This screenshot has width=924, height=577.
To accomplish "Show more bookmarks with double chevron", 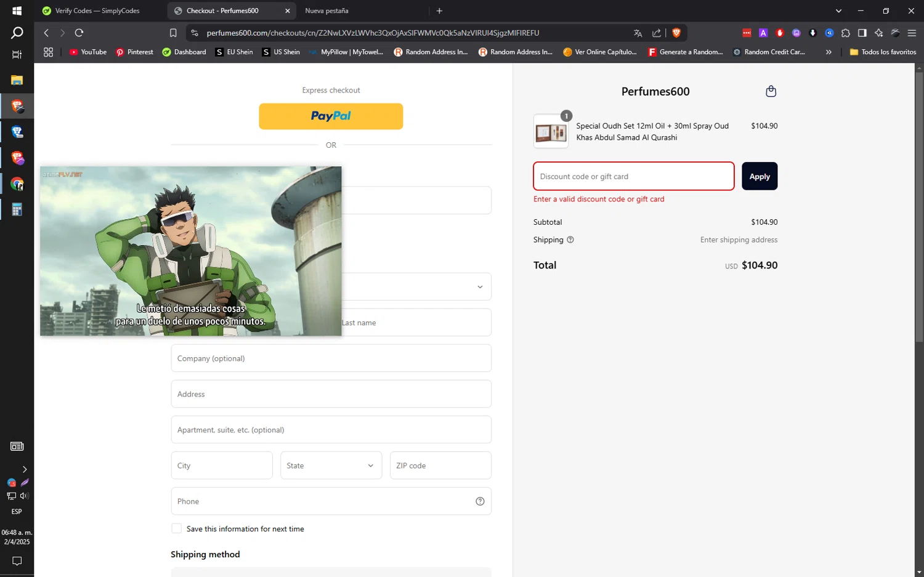I will point(829,52).
